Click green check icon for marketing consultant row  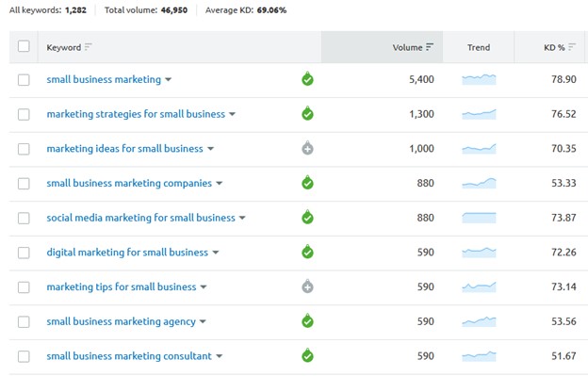tap(307, 356)
